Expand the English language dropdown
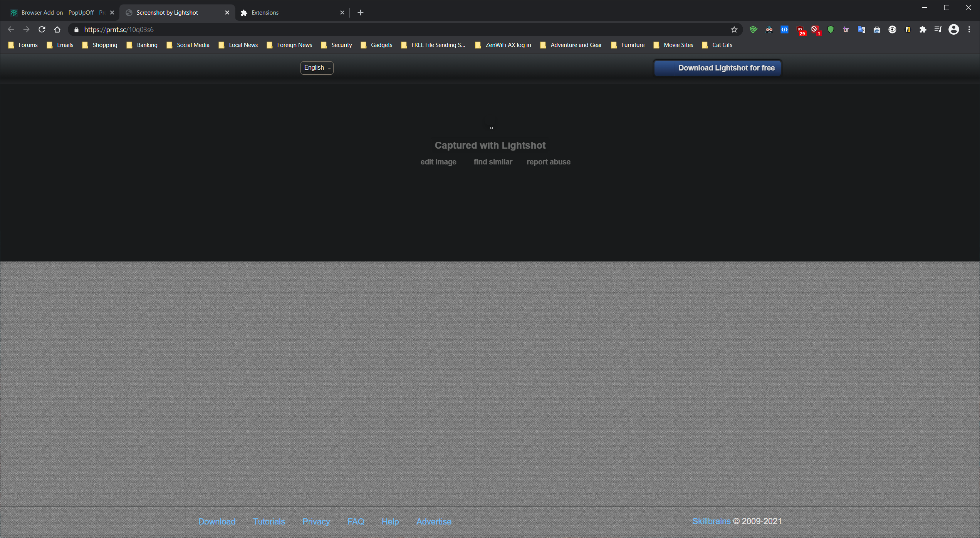This screenshot has width=980, height=538. 317,68
